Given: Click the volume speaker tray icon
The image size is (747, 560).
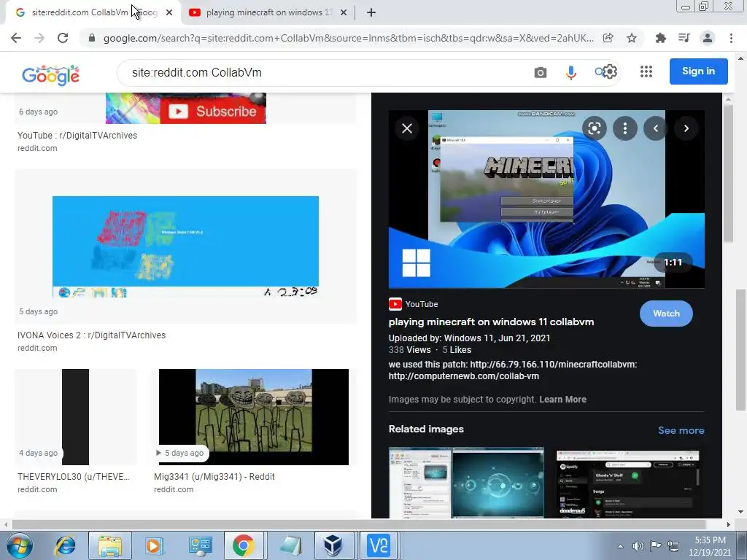Looking at the screenshot, I should point(638,546).
